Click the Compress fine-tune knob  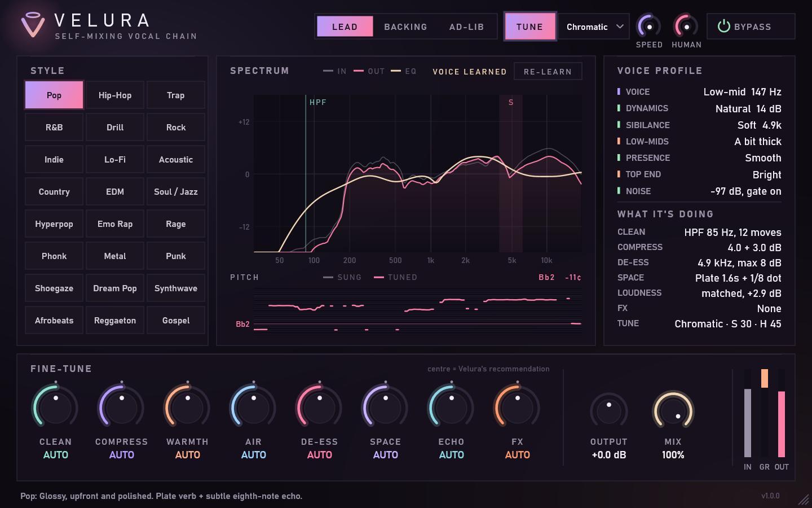pos(121,406)
